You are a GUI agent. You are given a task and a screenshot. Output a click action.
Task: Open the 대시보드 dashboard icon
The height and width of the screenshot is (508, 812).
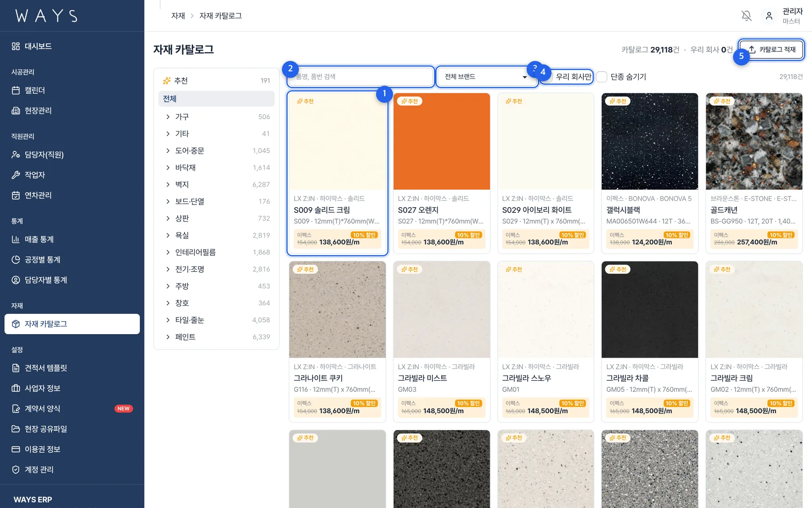click(16, 46)
